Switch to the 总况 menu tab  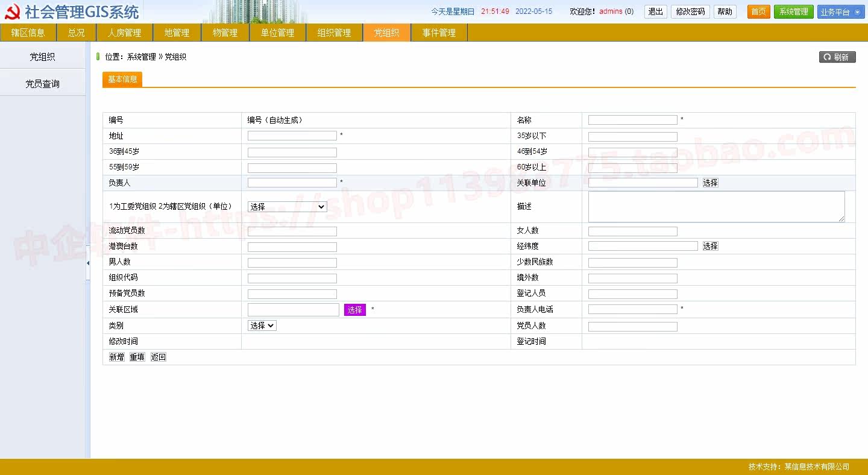(77, 33)
